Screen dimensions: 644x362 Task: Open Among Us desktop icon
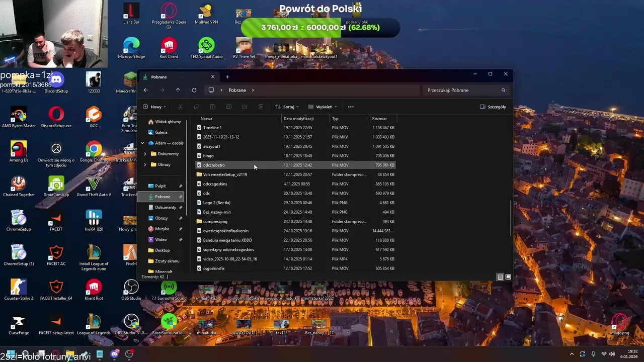click(19, 152)
